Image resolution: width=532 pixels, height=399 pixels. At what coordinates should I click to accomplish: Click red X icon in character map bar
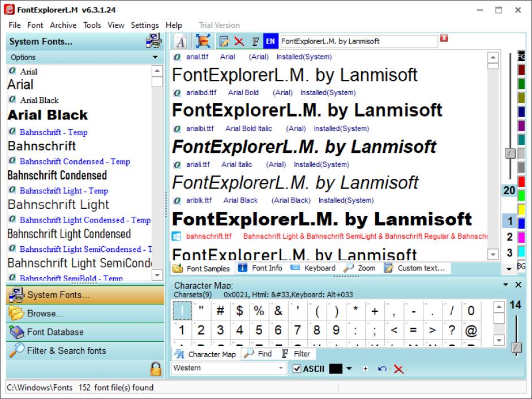pyautogui.click(x=398, y=369)
